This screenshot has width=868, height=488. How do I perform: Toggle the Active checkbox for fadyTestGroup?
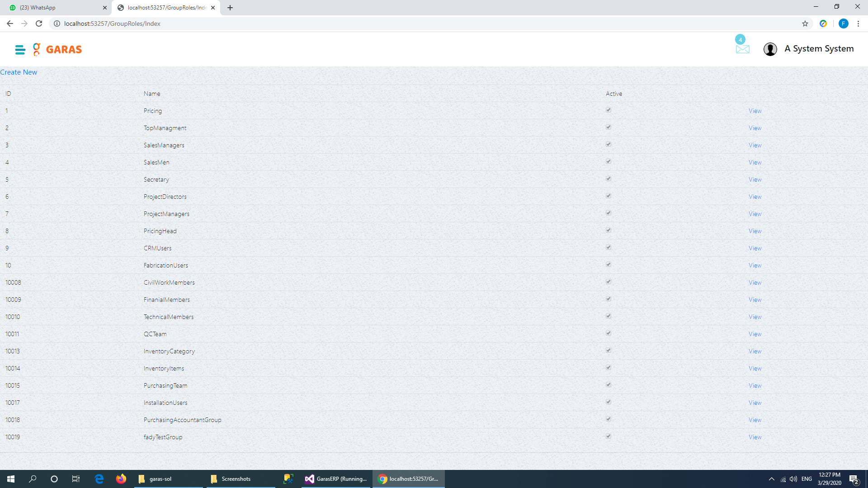(609, 436)
